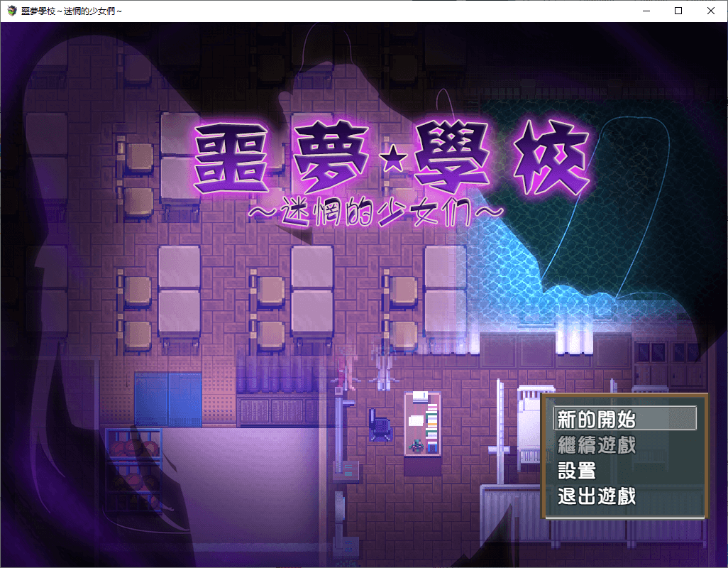
Task: Close the game window
Action: 711,11
